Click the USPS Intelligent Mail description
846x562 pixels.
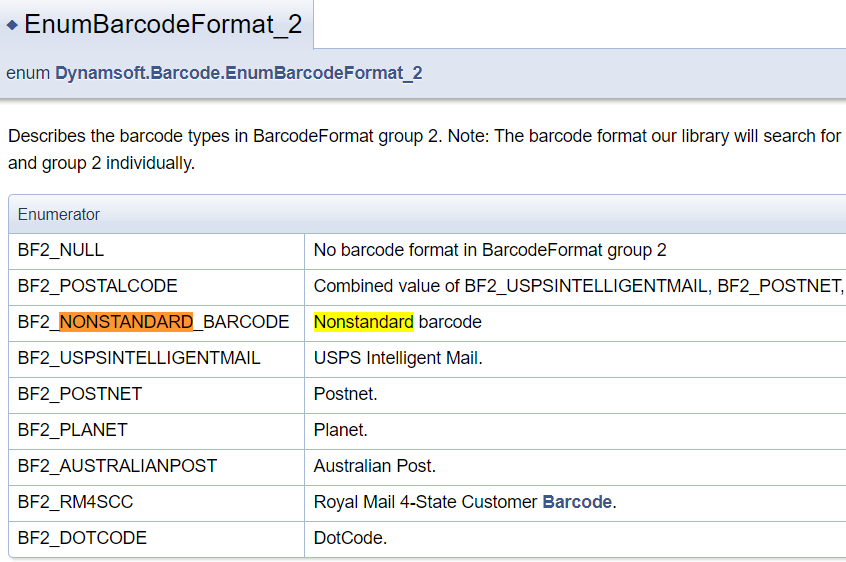pos(398,358)
